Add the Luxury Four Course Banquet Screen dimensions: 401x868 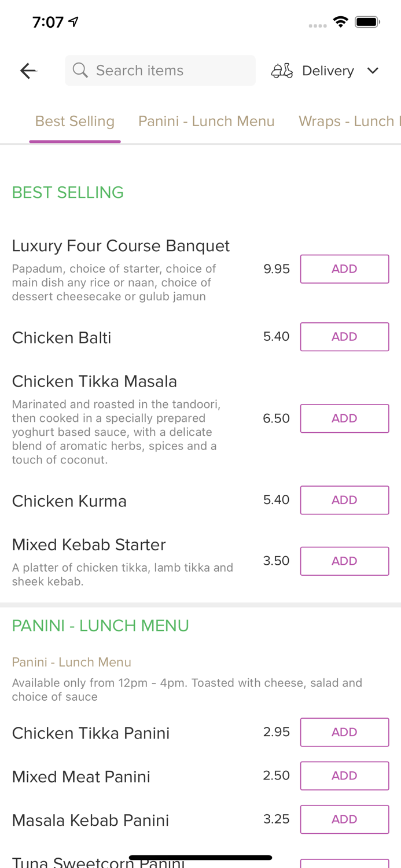[344, 269]
